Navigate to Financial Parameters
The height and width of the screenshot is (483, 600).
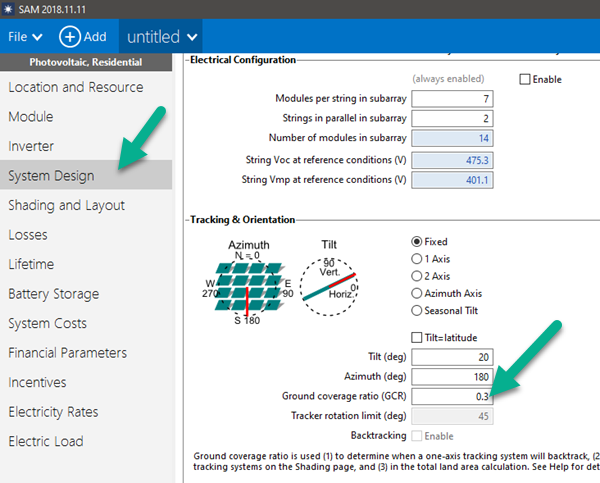(67, 353)
